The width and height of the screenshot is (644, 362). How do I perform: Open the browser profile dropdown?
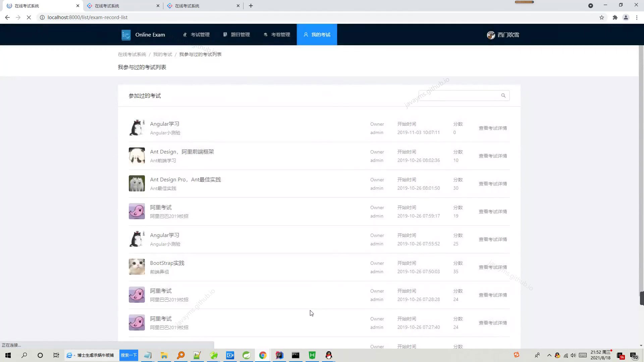[x=626, y=17]
